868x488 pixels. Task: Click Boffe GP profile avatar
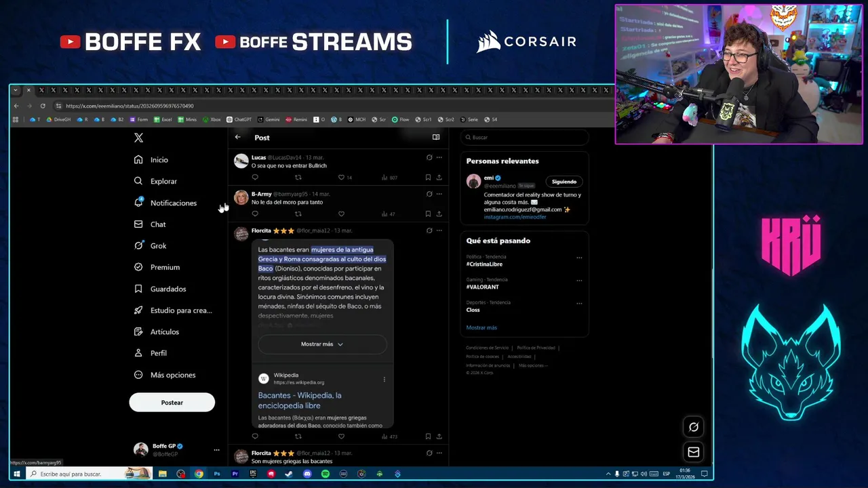141,449
